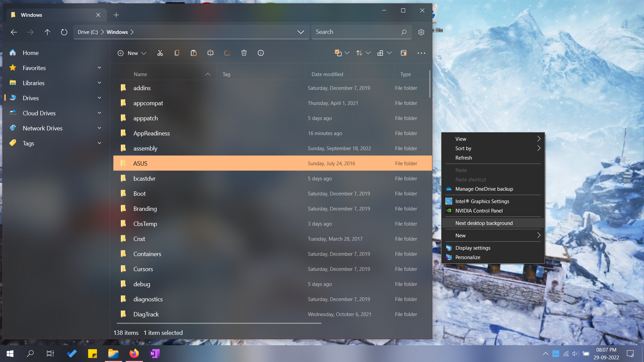Click the Rename icon in toolbar
The height and width of the screenshot is (362, 644).
tap(210, 53)
